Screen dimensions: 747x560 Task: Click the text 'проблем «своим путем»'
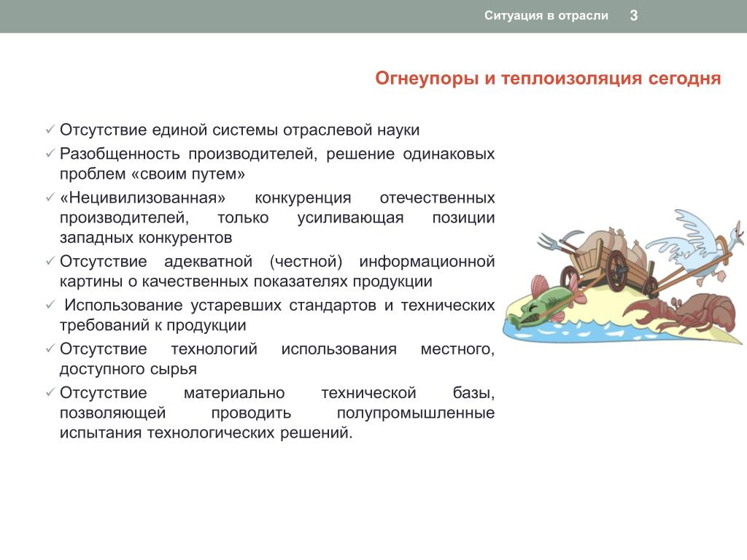pos(152,174)
